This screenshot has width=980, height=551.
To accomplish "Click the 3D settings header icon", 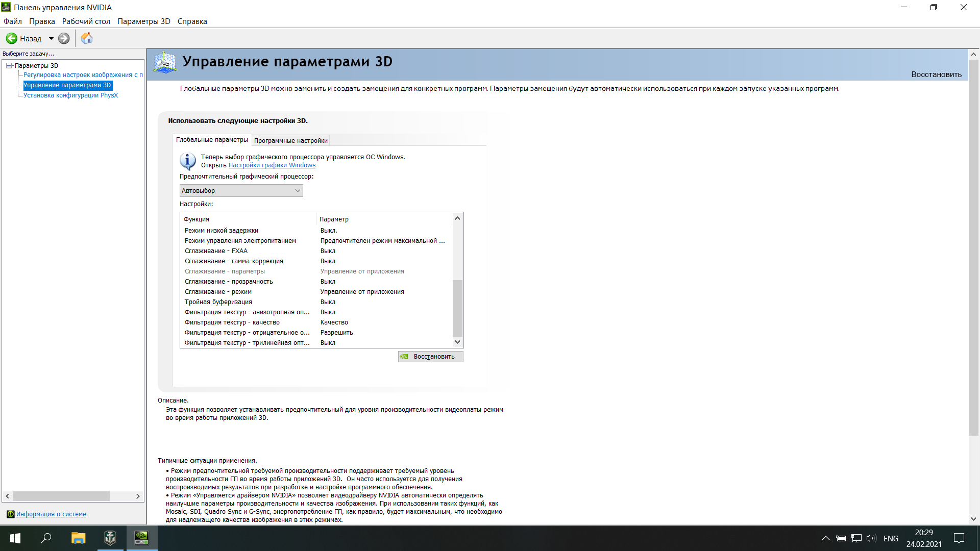I will point(165,63).
